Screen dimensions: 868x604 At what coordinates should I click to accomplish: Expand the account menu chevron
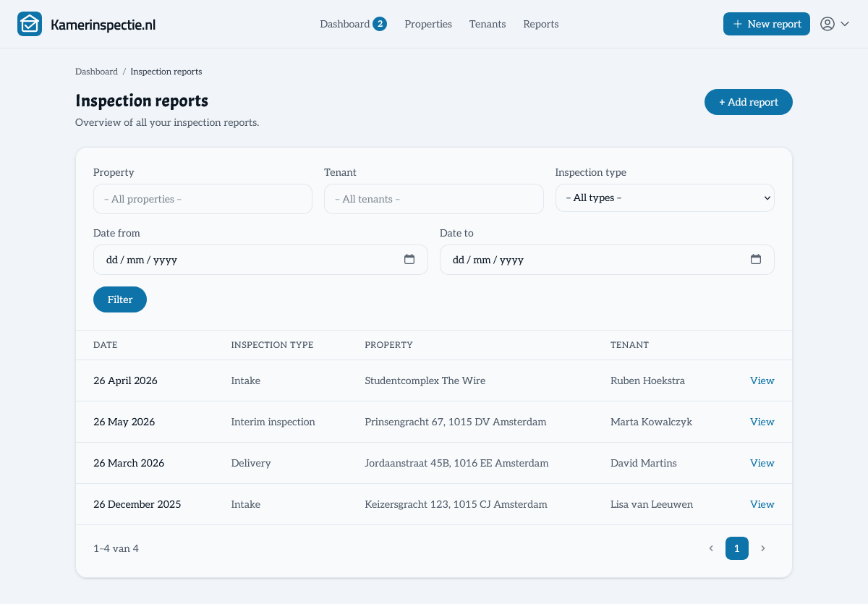[845, 24]
